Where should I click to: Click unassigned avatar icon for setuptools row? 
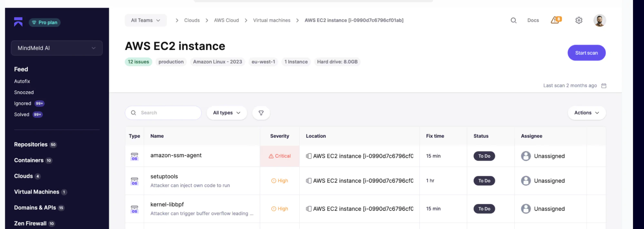point(526,181)
